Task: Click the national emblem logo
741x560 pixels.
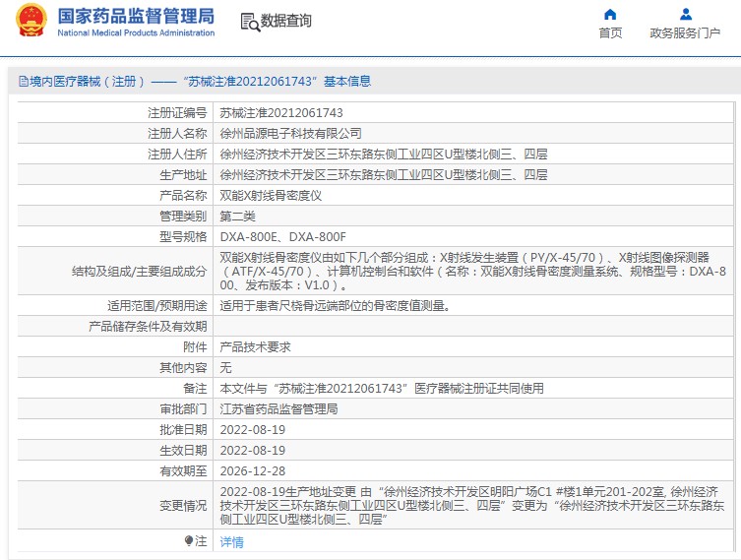Action: click(x=31, y=21)
